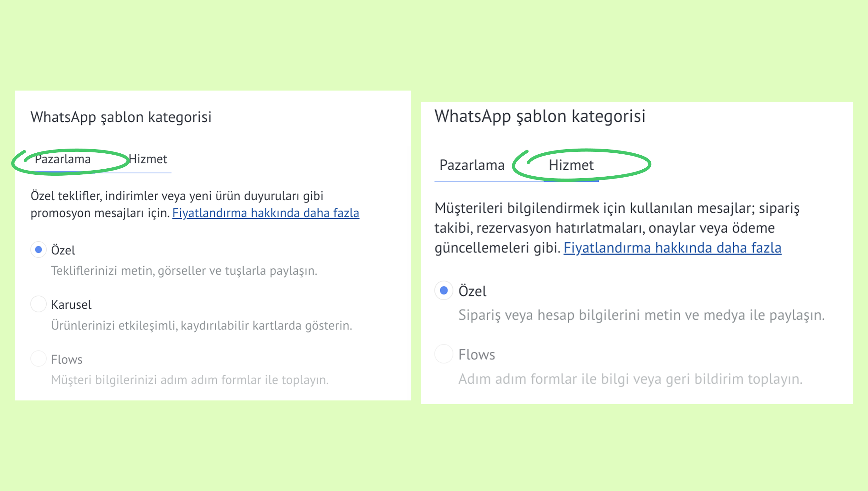Click description 'Ürünlerinizi etkileşimli, kaydırılabilir kartlarda gösterin'

coord(201,326)
